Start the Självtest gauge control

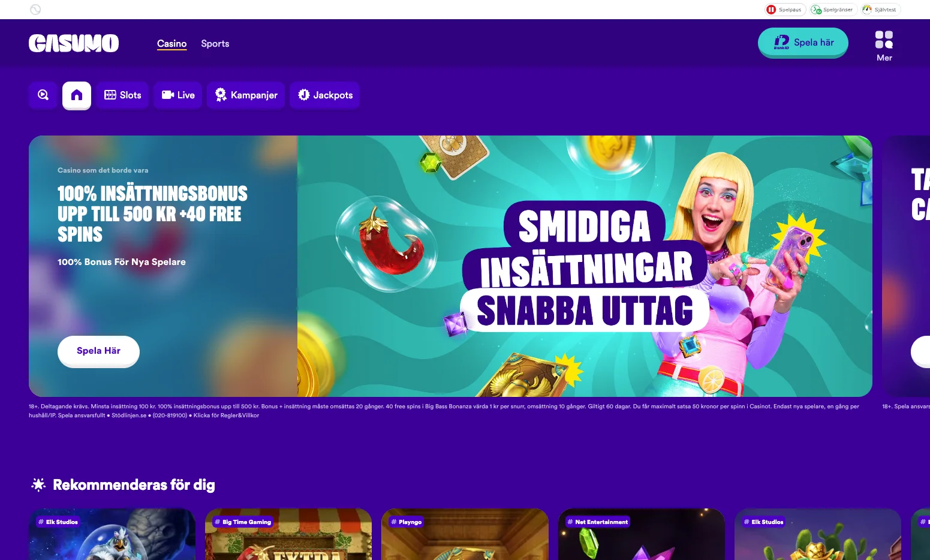pos(880,9)
